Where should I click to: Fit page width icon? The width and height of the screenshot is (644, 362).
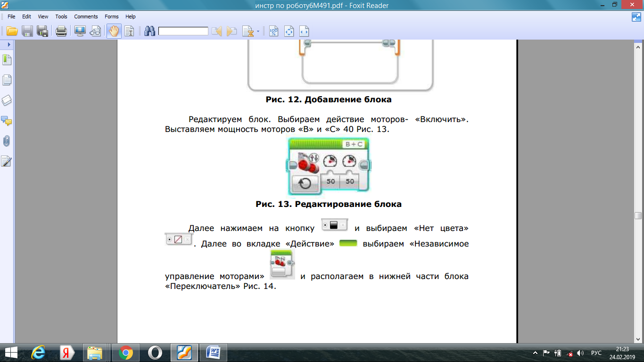pyautogui.click(x=304, y=32)
